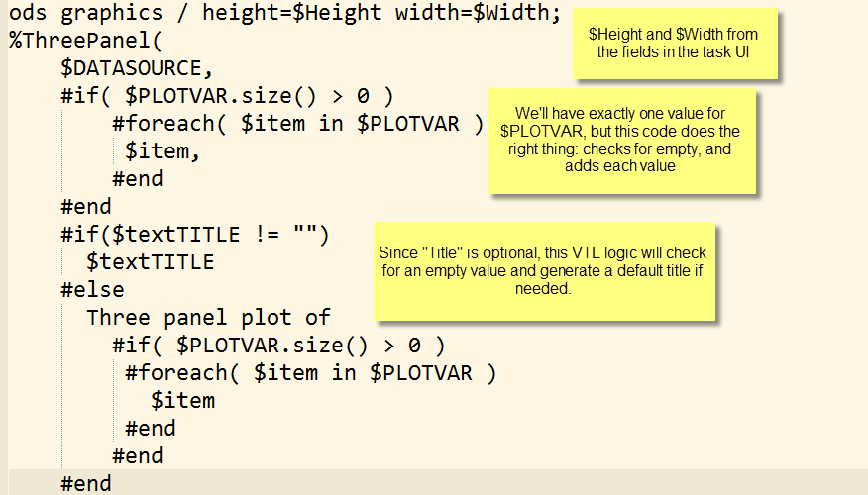Select the sticky note explaining $PLOTVAR values
This screenshot has height=495, width=868.
click(x=620, y=140)
